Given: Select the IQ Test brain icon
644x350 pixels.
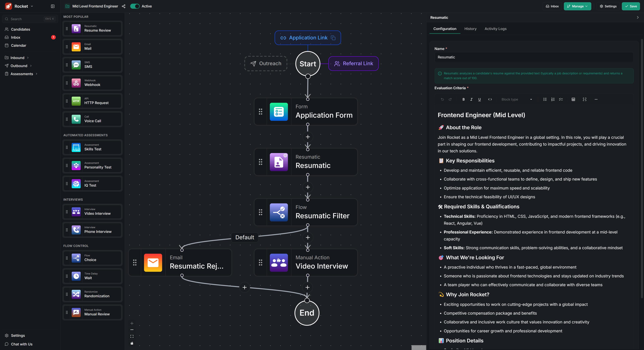Looking at the screenshot, I should point(76,184).
